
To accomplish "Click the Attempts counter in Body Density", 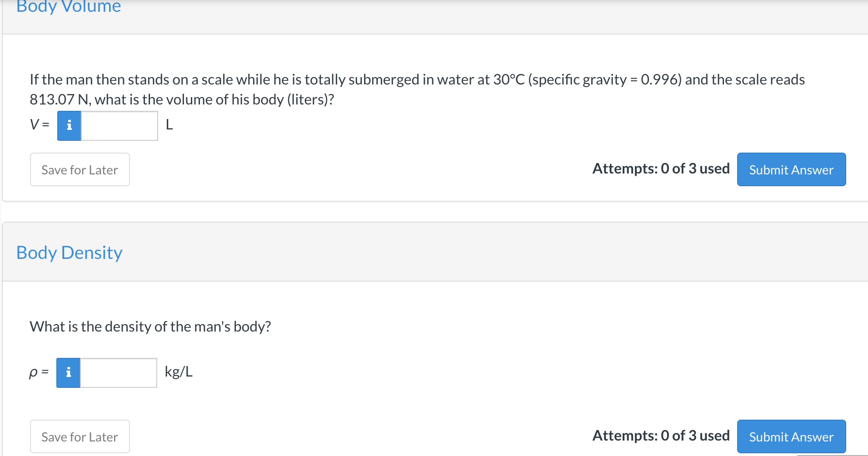I will [x=660, y=436].
